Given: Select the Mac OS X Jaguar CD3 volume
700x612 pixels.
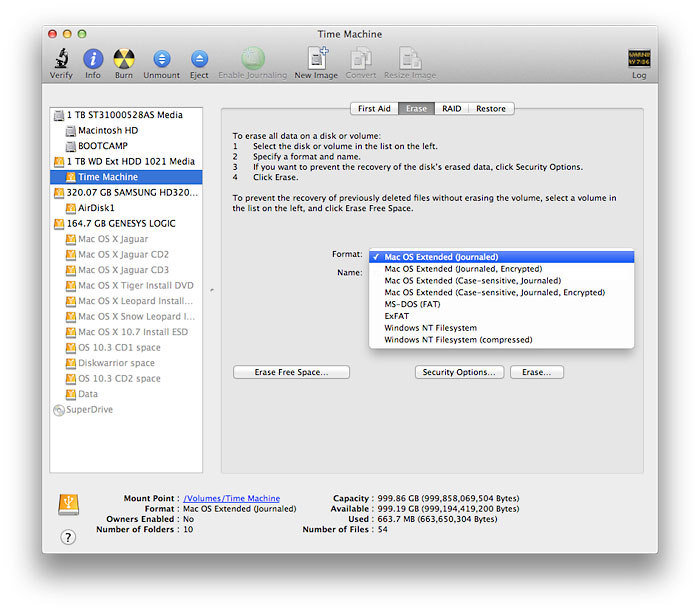Looking at the screenshot, I should (x=126, y=270).
